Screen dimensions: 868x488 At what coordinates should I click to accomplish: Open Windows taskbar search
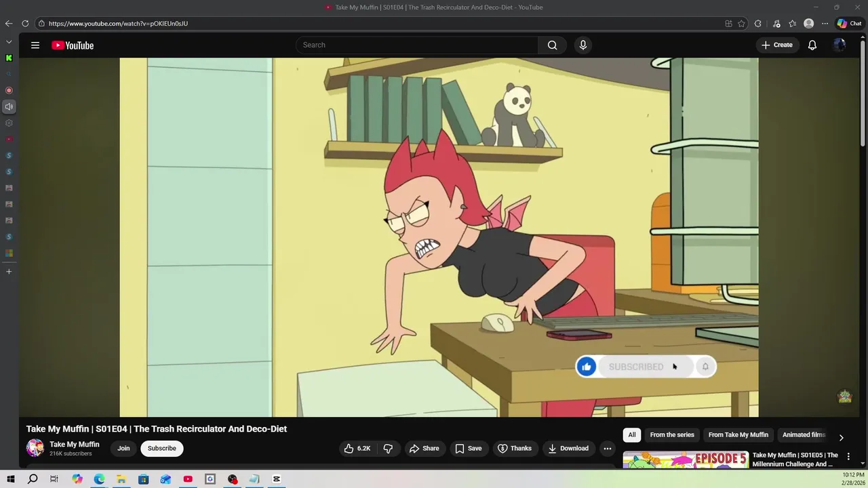click(x=33, y=479)
